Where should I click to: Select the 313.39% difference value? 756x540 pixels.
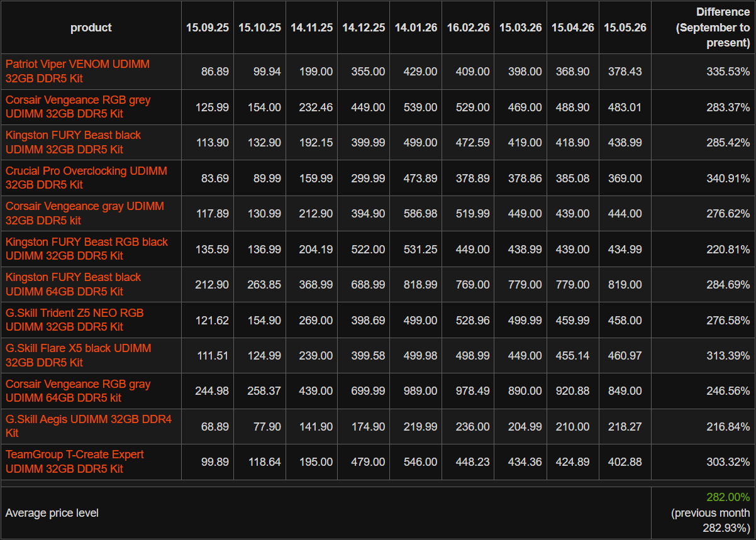coord(728,356)
